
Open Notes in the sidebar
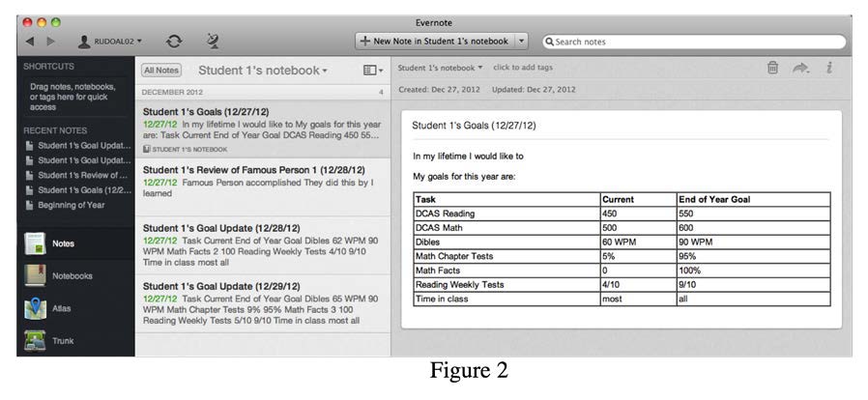click(x=75, y=243)
